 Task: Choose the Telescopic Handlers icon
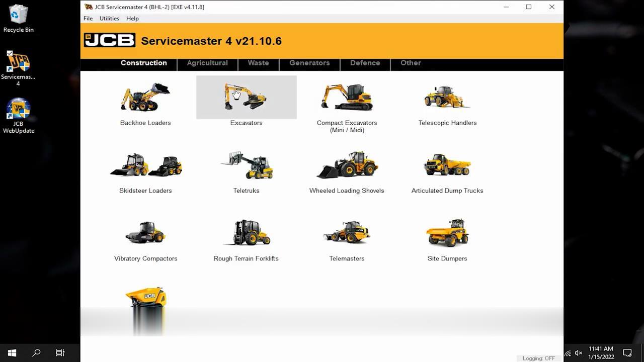[x=447, y=97]
